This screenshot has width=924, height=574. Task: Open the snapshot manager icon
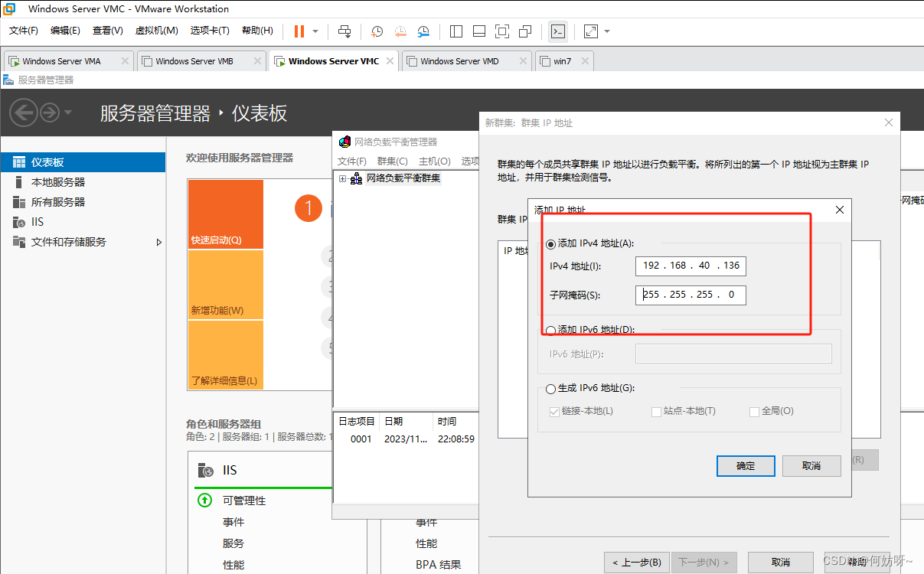click(x=423, y=31)
